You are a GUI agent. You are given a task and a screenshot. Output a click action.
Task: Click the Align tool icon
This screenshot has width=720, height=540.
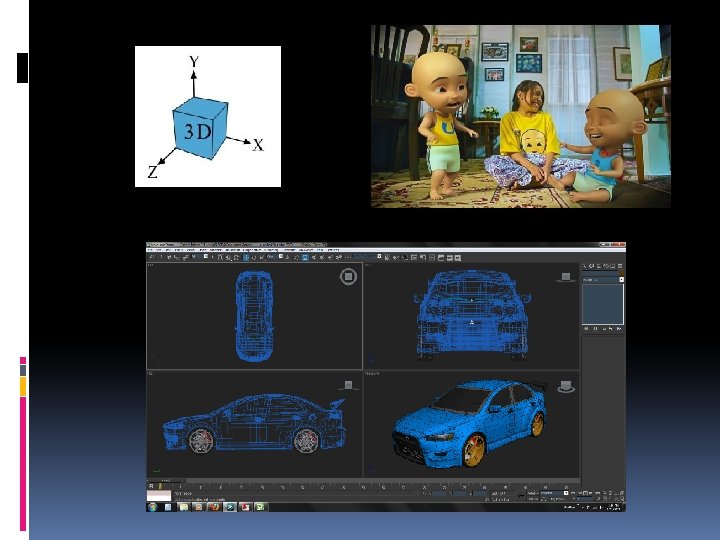point(395,258)
